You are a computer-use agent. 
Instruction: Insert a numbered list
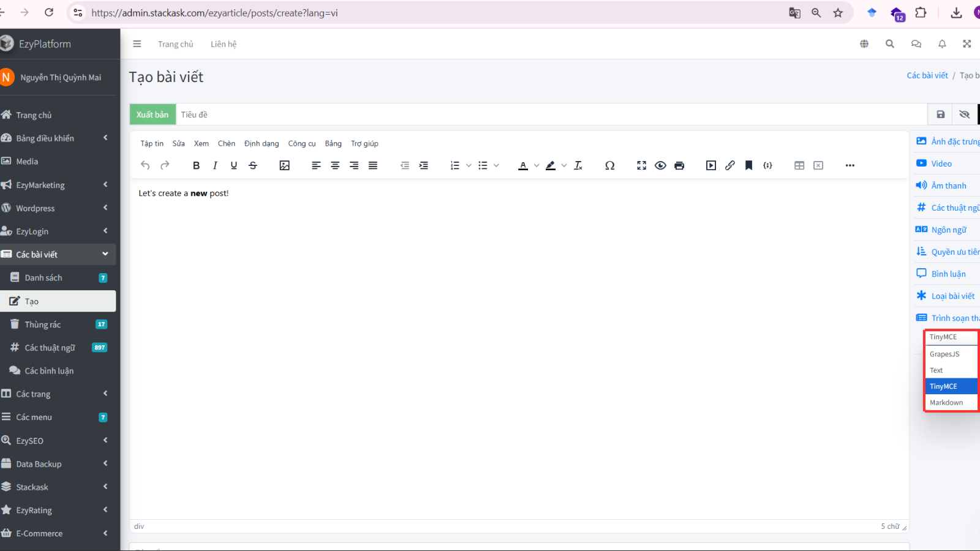[455, 165]
